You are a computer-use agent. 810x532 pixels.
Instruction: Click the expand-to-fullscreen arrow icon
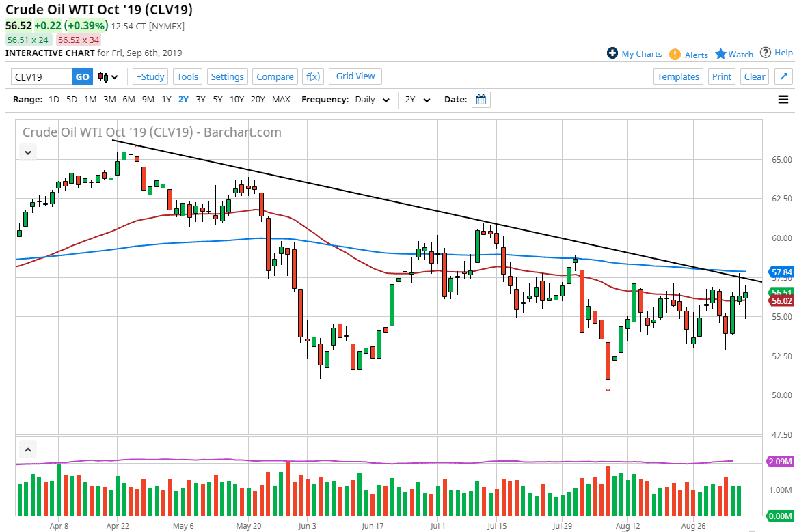[x=783, y=76]
